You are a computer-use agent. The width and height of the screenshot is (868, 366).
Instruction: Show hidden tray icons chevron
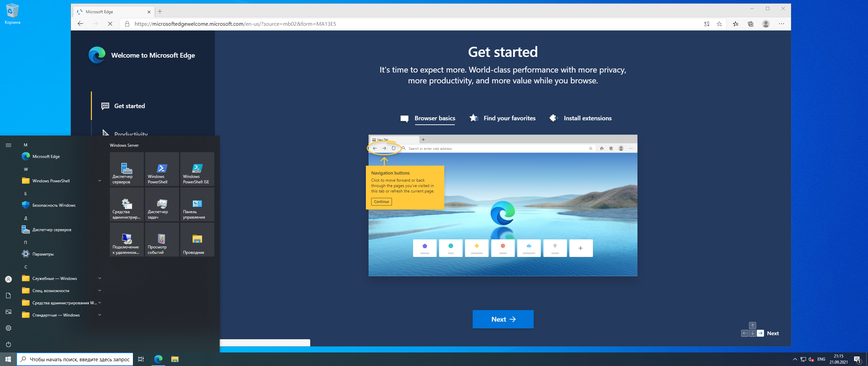click(x=795, y=359)
